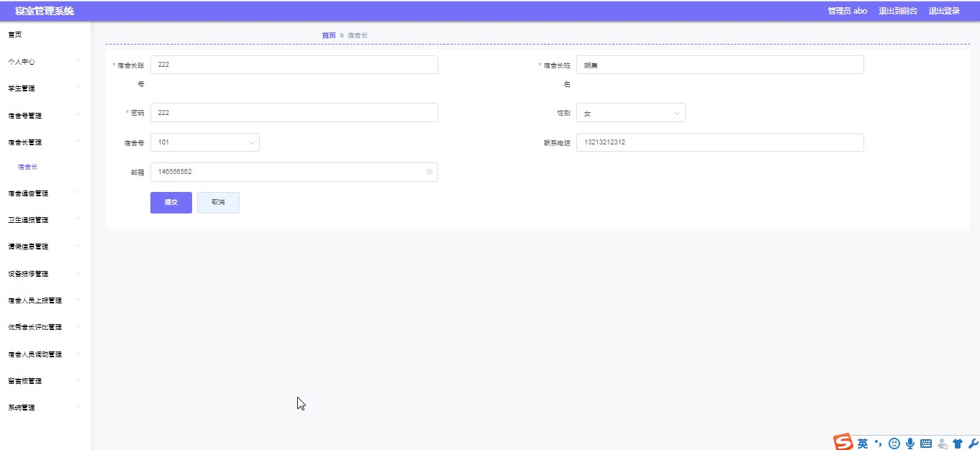Click the 首页 breadcrumb link
The width and height of the screenshot is (980, 450).
point(329,35)
